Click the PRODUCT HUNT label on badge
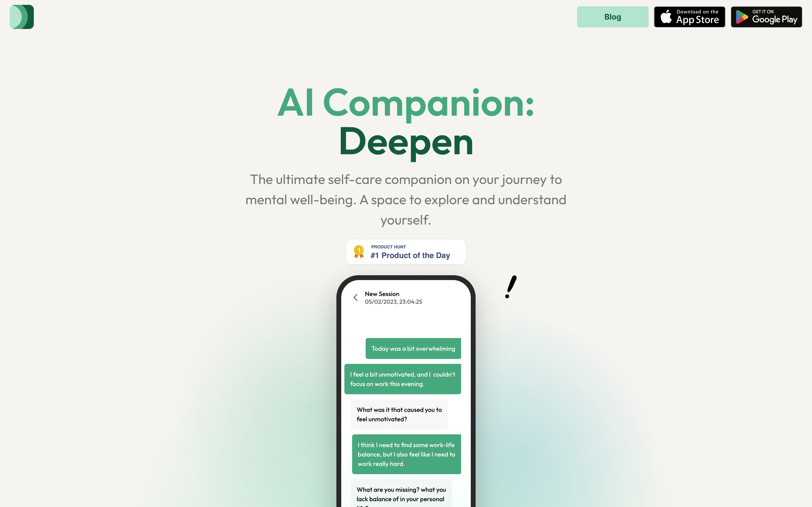The height and width of the screenshot is (507, 812). pyautogui.click(x=388, y=246)
